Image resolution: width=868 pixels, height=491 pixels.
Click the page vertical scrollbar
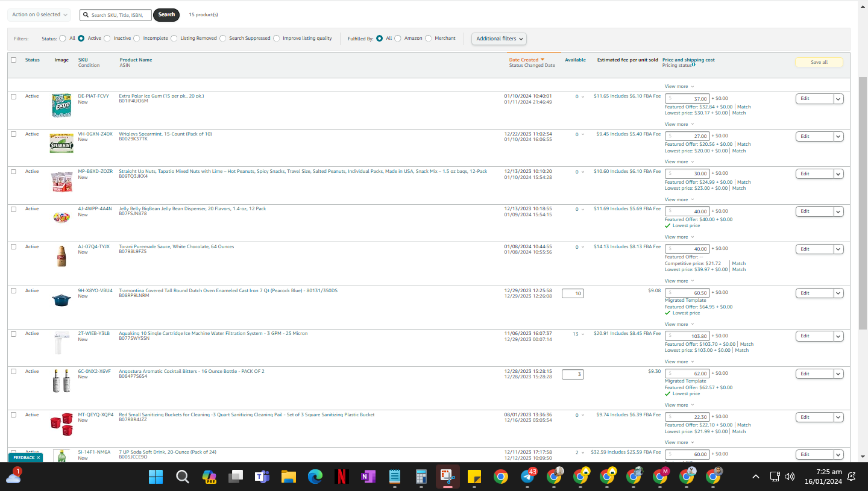click(863, 204)
